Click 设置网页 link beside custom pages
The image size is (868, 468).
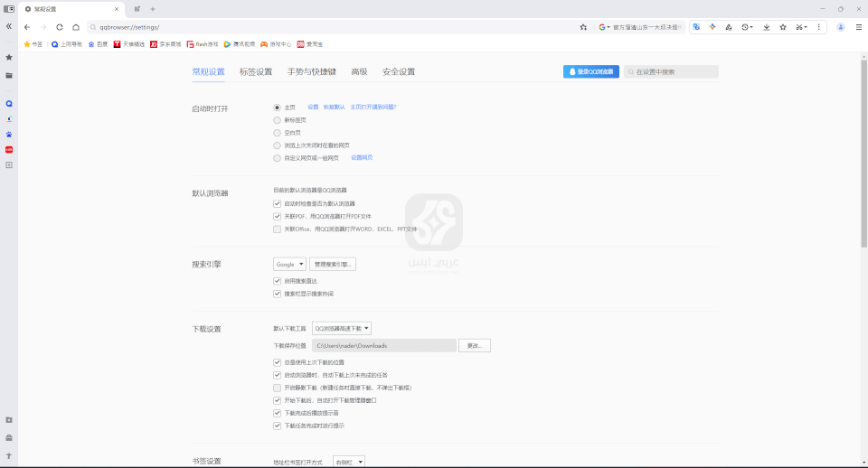[x=362, y=158]
